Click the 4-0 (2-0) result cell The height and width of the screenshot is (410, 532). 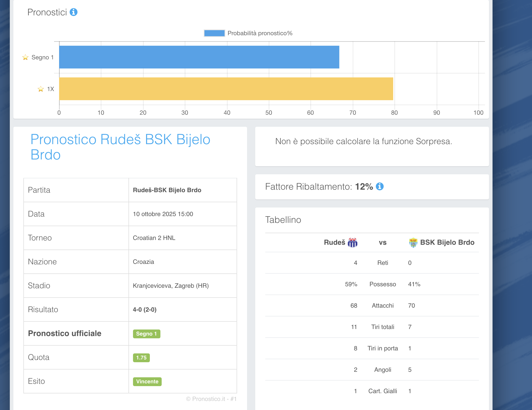145,310
